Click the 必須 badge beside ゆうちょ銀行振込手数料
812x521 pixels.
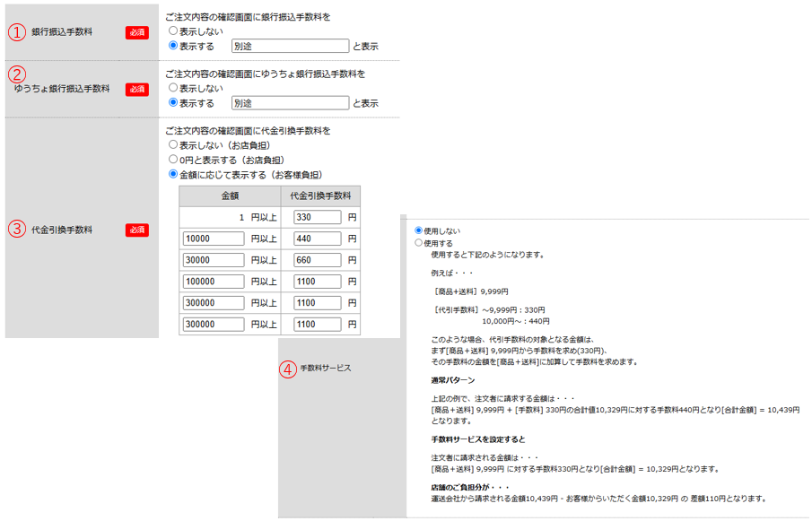[136, 89]
